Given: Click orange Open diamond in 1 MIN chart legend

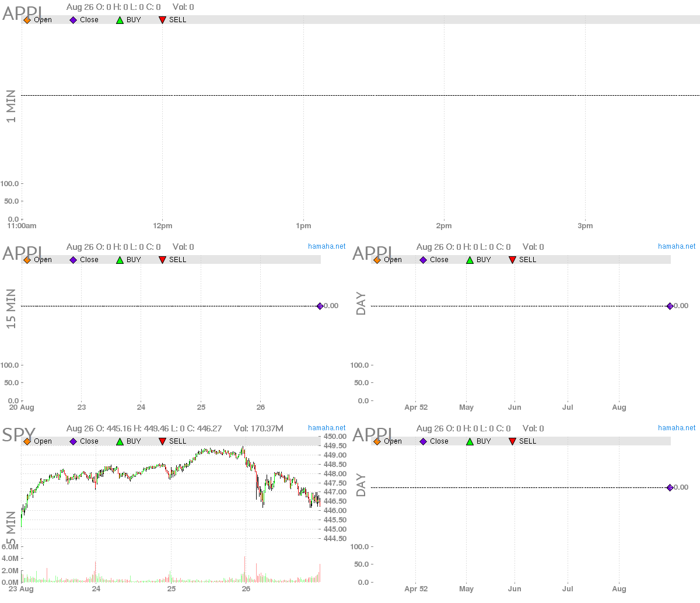Looking at the screenshot, I should [x=27, y=20].
